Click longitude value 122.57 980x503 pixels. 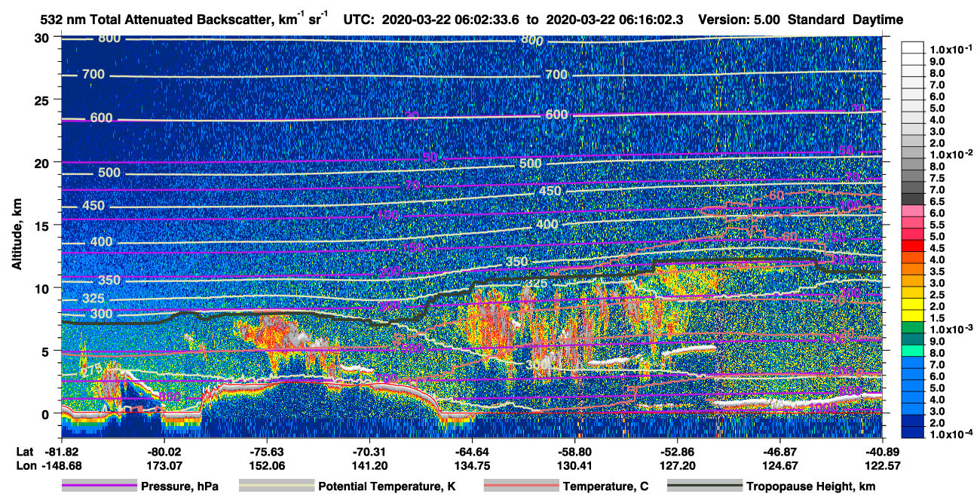click(x=882, y=465)
